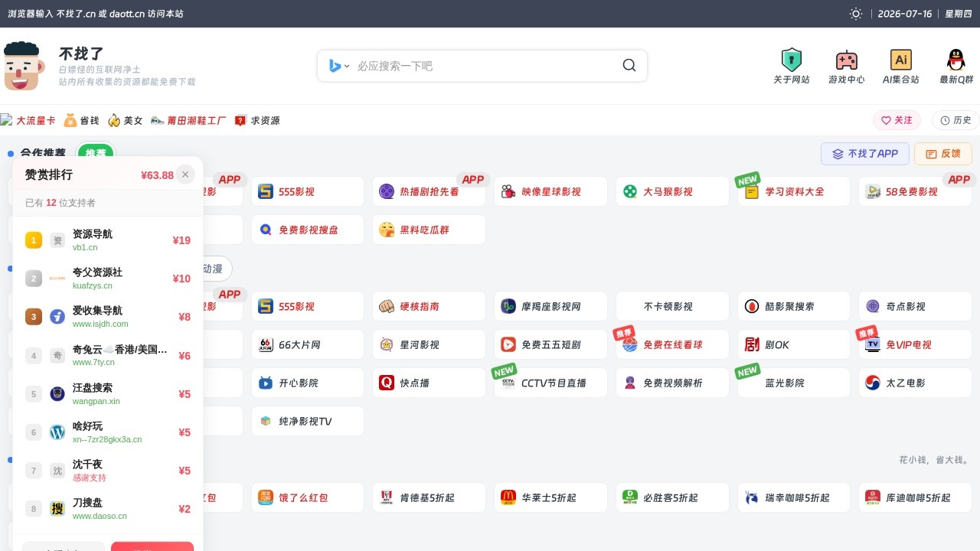Open the Bing search engine dropdown
980x551 pixels.
(339, 66)
